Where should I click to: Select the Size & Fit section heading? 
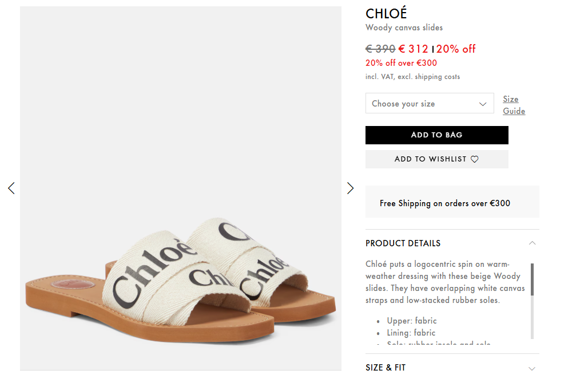pos(386,368)
